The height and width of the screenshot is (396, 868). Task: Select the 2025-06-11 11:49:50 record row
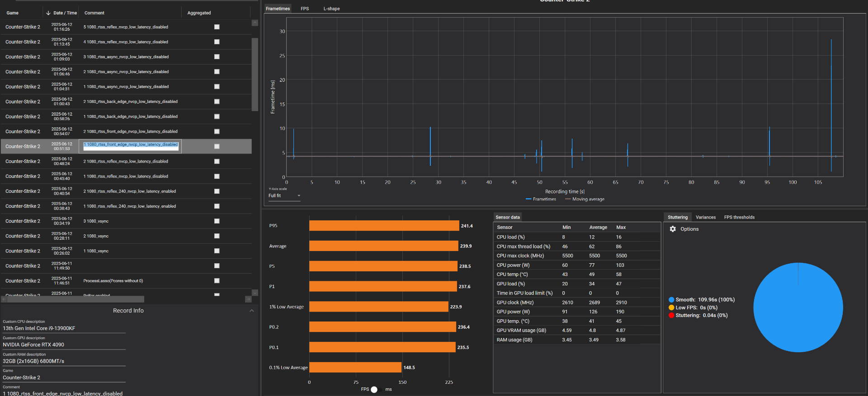(x=126, y=266)
